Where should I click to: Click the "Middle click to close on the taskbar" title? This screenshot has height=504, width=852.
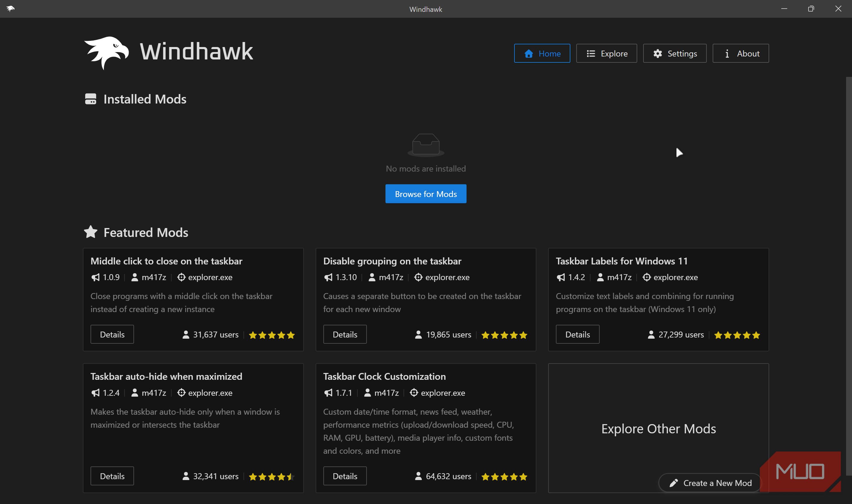(x=166, y=261)
